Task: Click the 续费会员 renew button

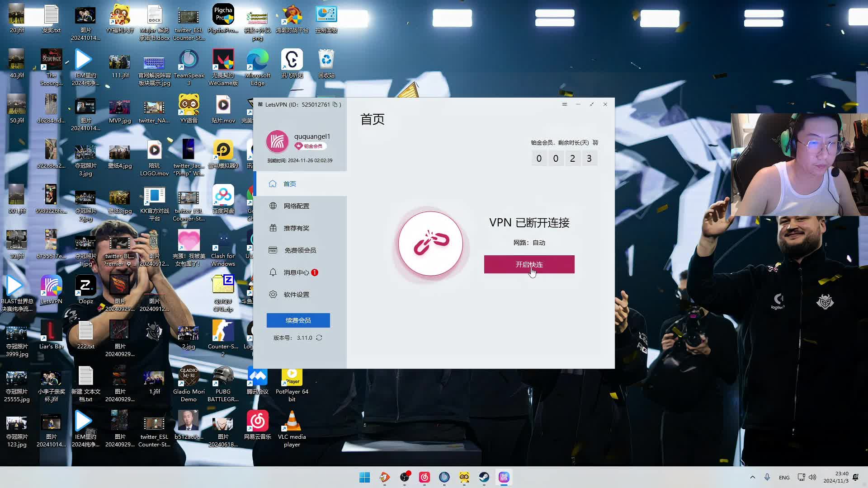Action: 298,320
